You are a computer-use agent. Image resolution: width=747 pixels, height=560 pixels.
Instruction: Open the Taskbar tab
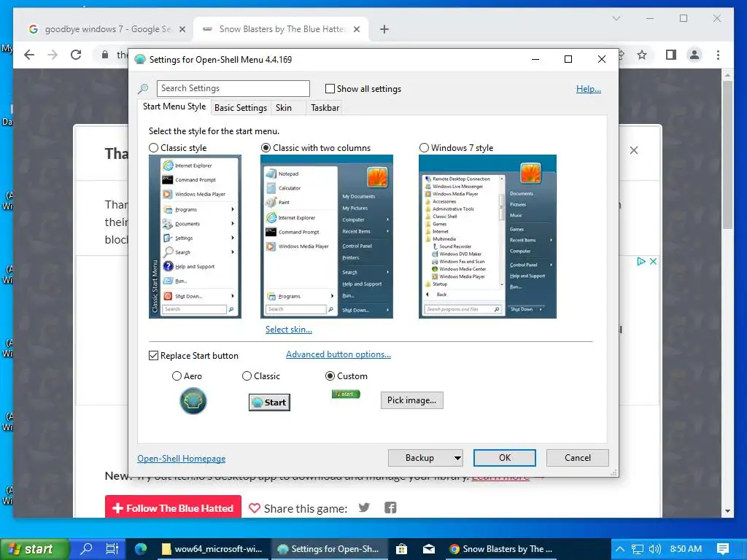tap(325, 108)
